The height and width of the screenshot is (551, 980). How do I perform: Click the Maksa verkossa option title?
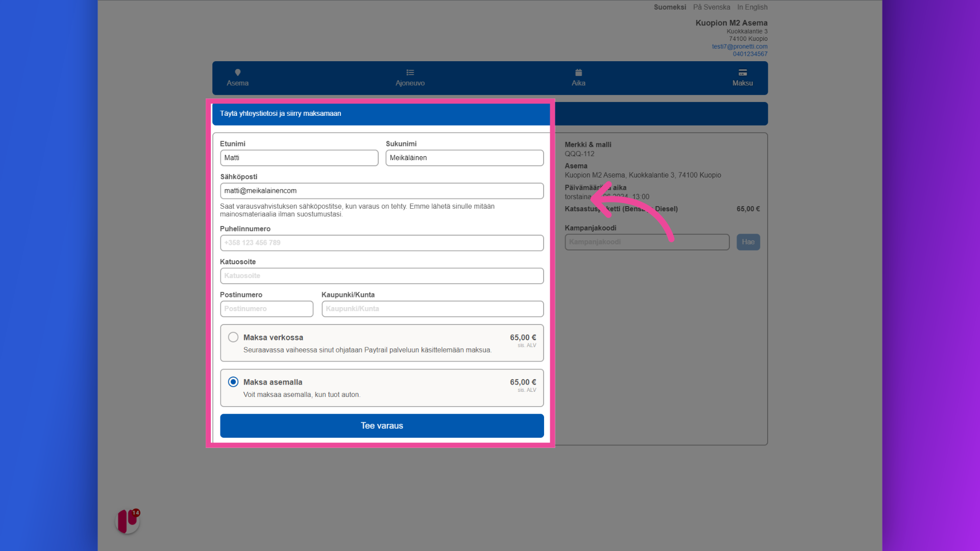pyautogui.click(x=273, y=337)
